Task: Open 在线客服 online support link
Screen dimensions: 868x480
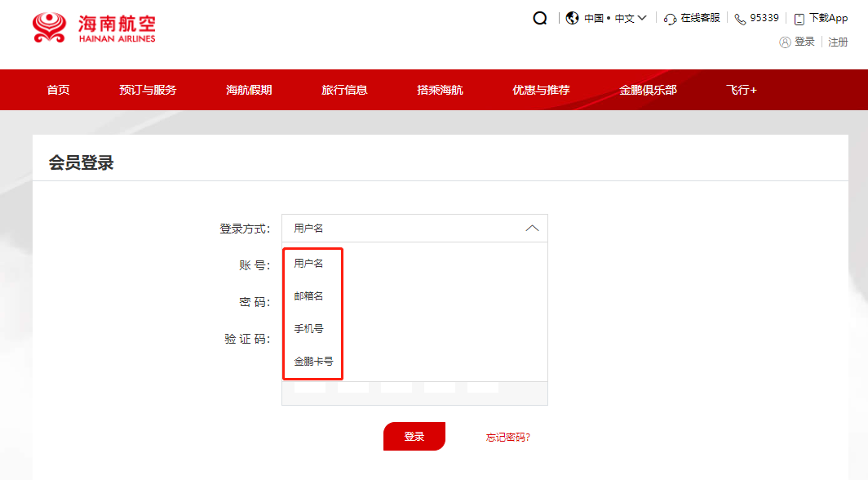Action: tap(700, 18)
